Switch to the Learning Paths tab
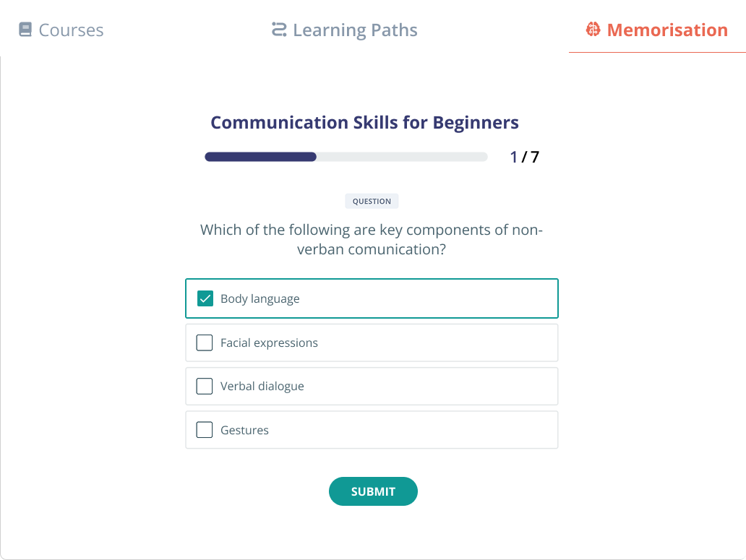Viewport: 746px width, 560px height. [345, 30]
